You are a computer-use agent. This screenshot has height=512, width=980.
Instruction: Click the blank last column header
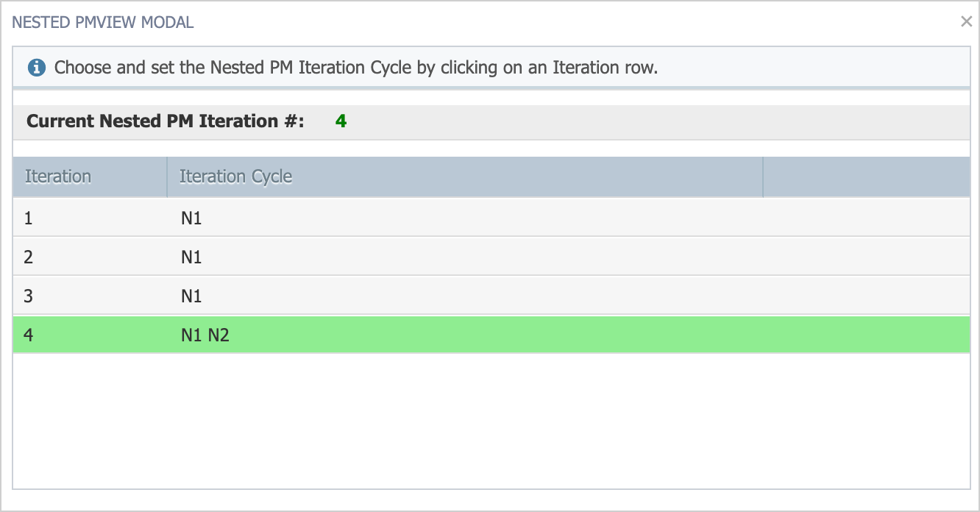pyautogui.click(x=866, y=177)
